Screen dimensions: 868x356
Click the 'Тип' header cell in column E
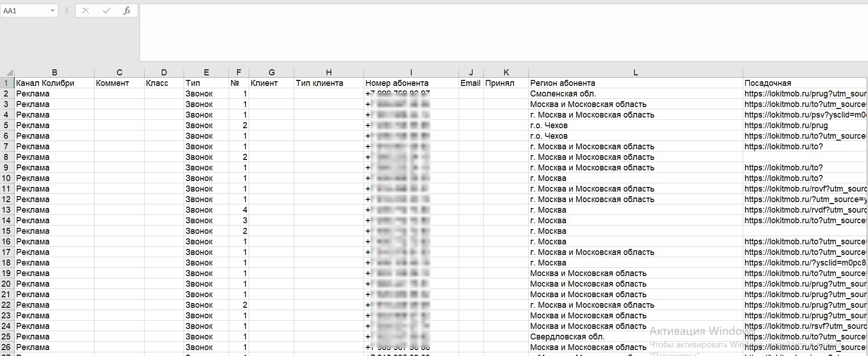(206, 83)
